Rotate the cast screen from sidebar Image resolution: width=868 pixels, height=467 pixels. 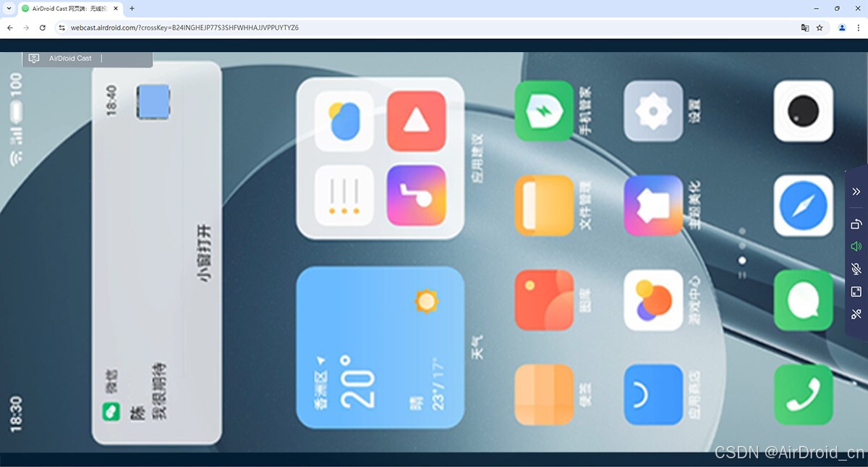pyautogui.click(x=856, y=224)
